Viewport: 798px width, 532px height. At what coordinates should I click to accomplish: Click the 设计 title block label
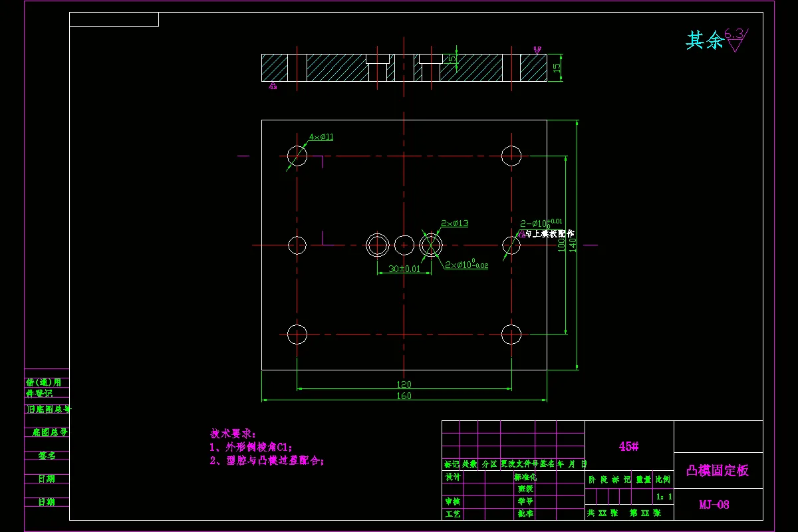click(452, 477)
